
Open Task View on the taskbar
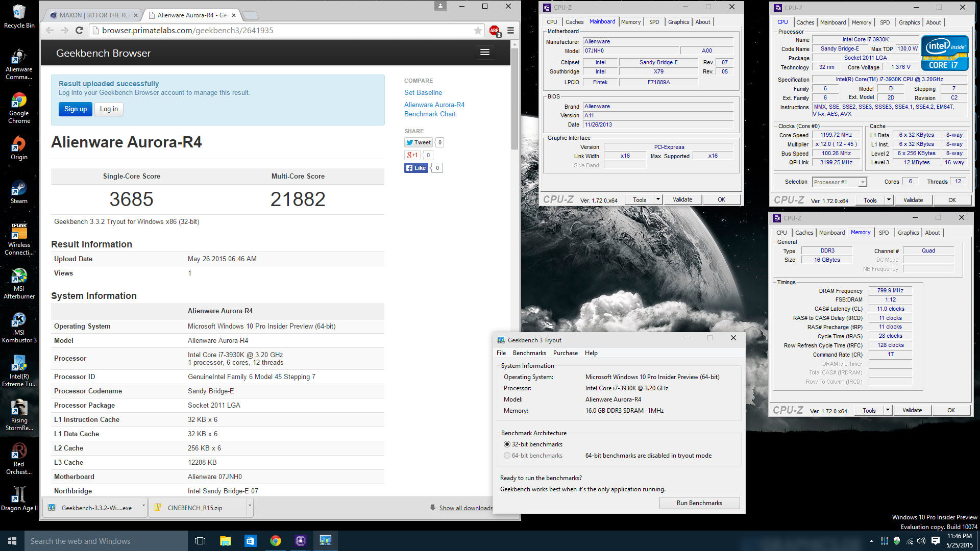200,541
